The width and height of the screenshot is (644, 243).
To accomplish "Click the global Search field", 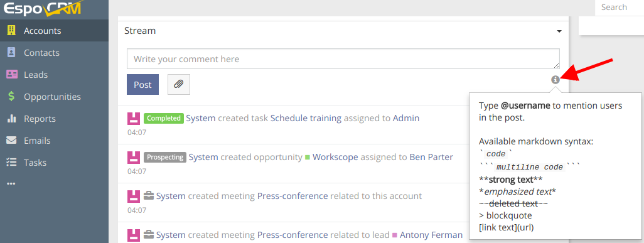I will tap(620, 8).
